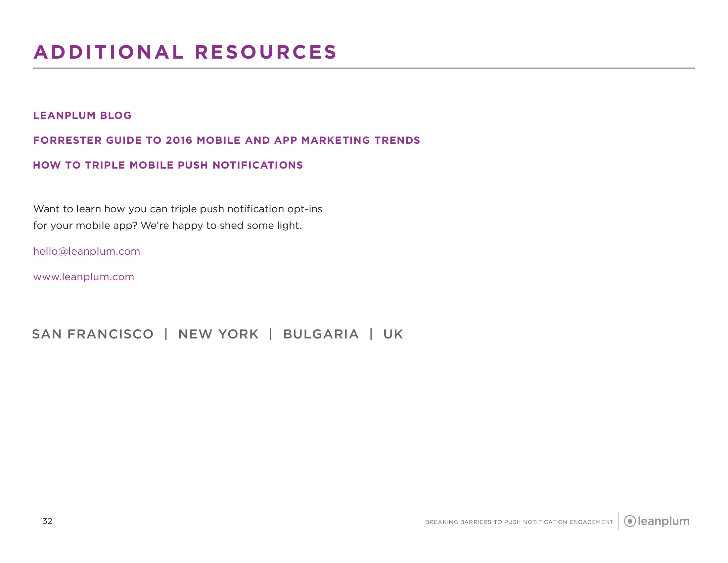Open Forrester Guide to 2016 trends link

coord(227,140)
